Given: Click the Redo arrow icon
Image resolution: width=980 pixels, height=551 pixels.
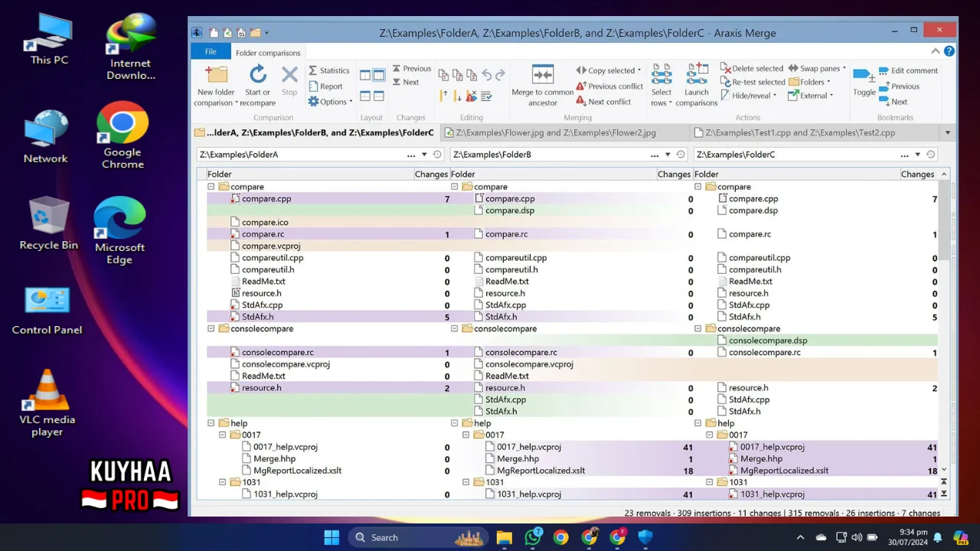Looking at the screenshot, I should tap(500, 75).
